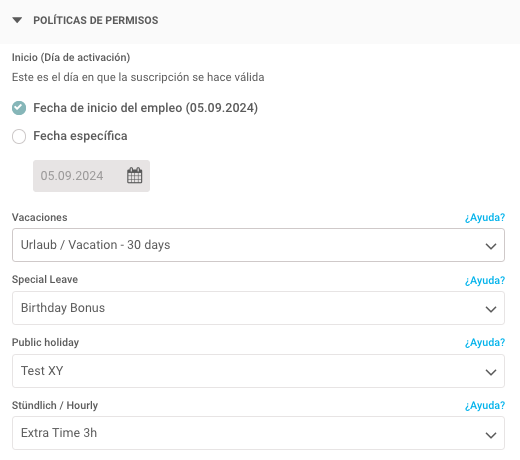Click the 05.09.2024 date input field
520x460 pixels.
91,176
